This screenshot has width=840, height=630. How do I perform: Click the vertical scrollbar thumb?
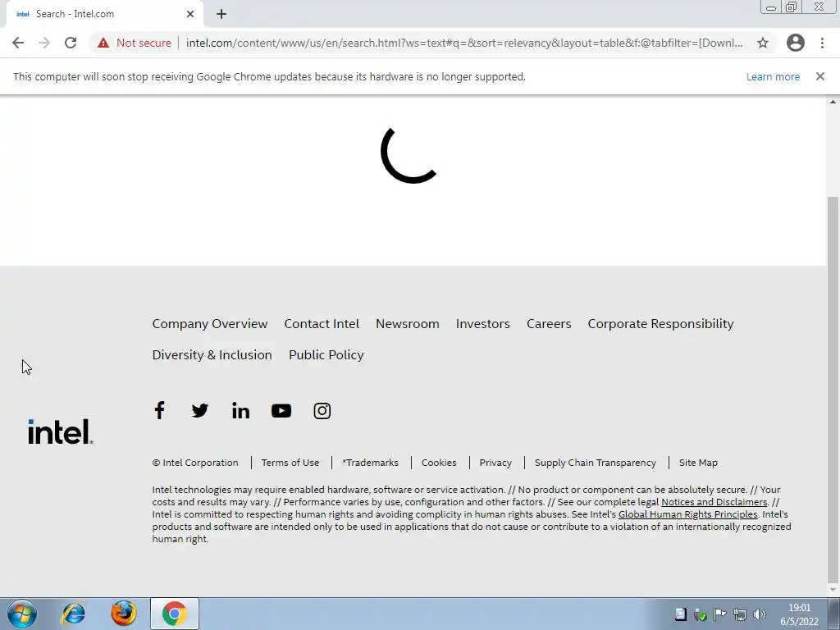[x=833, y=390]
